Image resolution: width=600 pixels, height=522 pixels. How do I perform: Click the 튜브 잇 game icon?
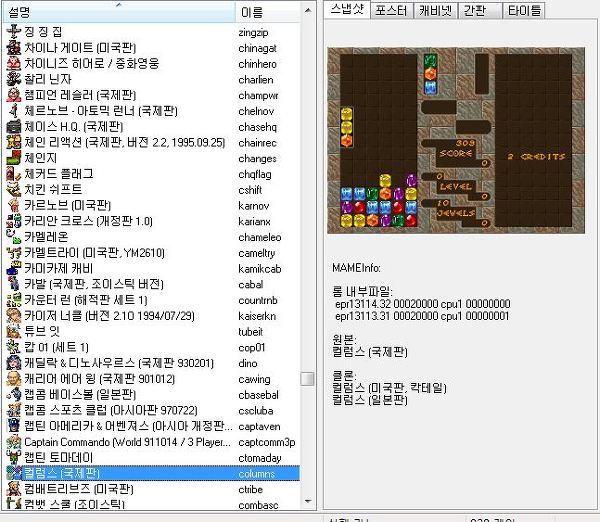pos(14,331)
